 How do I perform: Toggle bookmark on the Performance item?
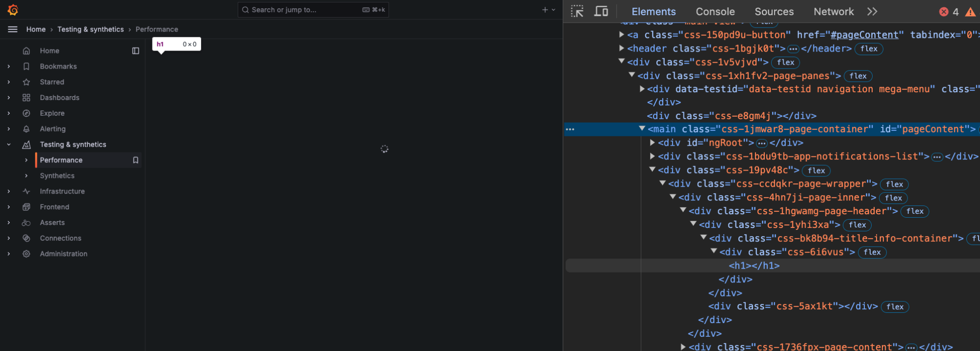point(136,160)
